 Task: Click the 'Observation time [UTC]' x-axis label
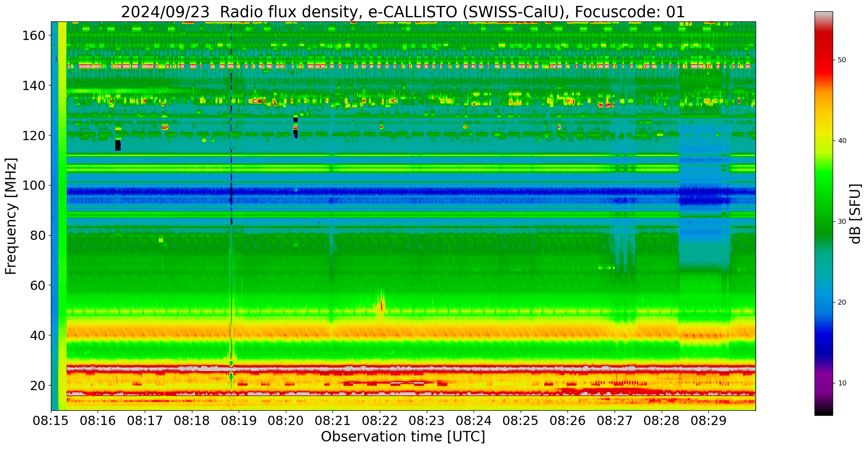403,436
